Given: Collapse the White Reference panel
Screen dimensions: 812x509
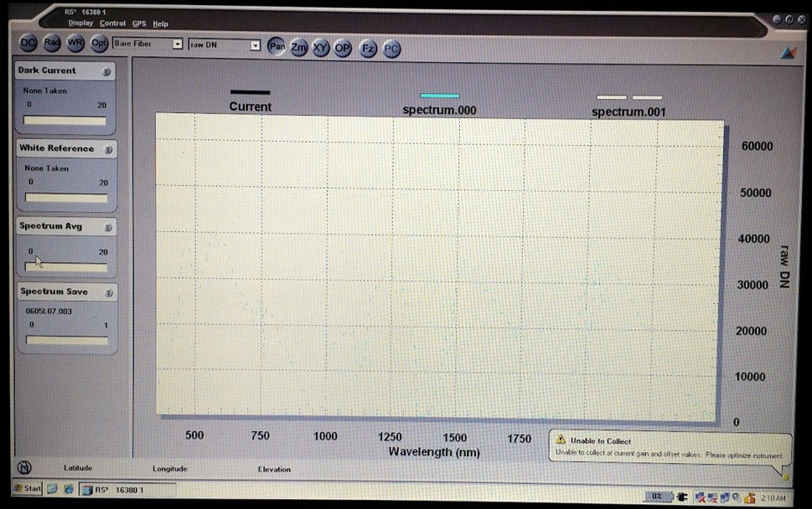Looking at the screenshot, I should 108,150.
